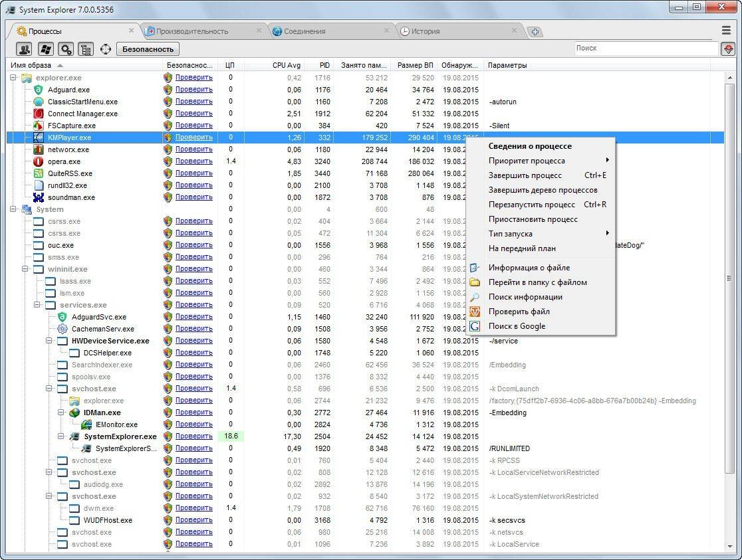Choose Приостановить процесс menu item
The image size is (742, 560).
point(541,219)
